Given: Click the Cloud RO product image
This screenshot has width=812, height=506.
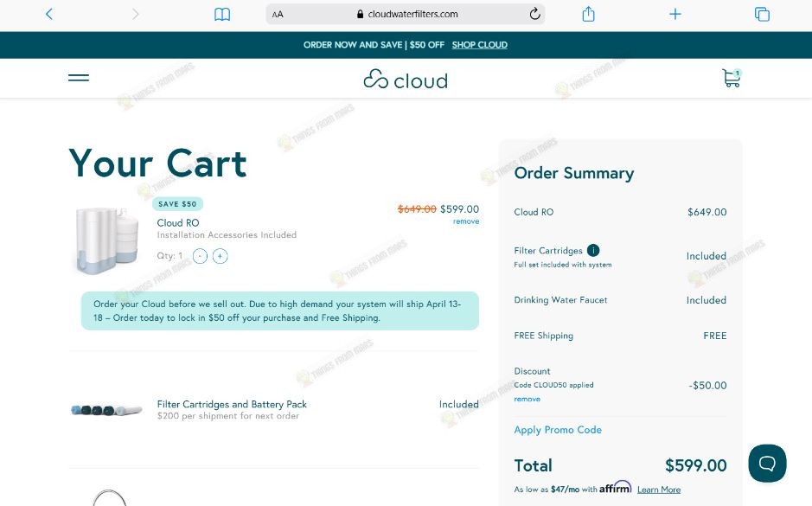Looking at the screenshot, I should click(x=107, y=240).
